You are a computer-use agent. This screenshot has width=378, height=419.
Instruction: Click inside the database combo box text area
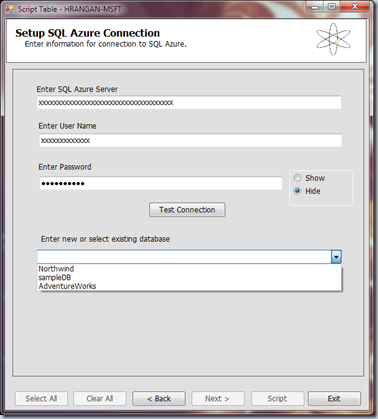tap(184, 257)
